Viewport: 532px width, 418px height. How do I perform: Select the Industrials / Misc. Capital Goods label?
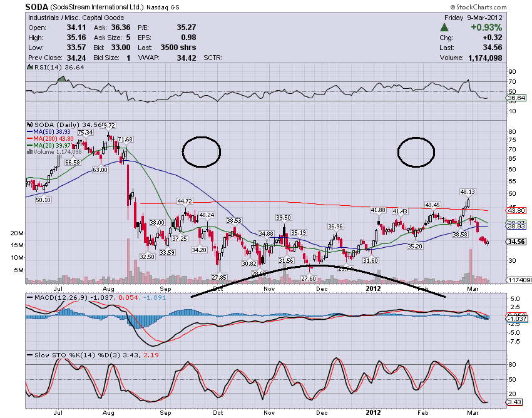(76, 18)
